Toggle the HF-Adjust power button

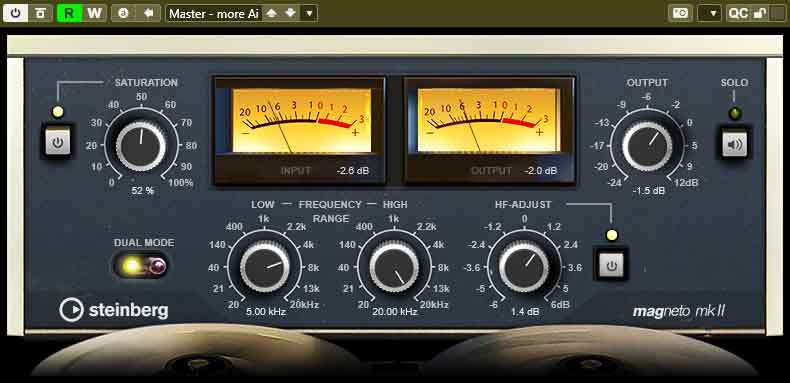612,266
